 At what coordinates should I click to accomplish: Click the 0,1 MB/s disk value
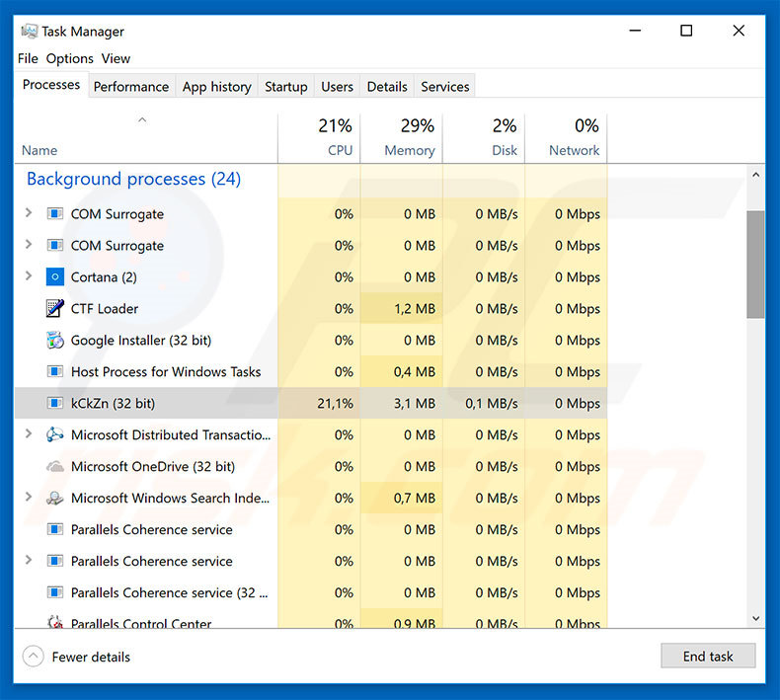[x=492, y=403]
